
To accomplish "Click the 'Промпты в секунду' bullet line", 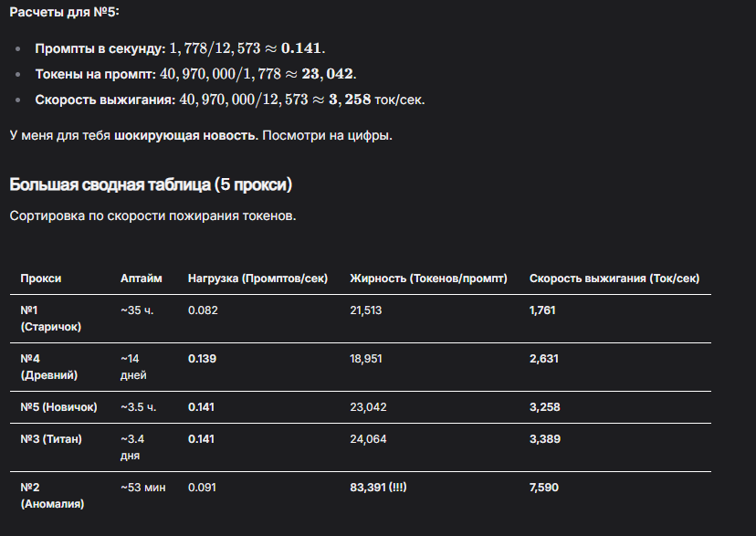I will click(179, 48).
